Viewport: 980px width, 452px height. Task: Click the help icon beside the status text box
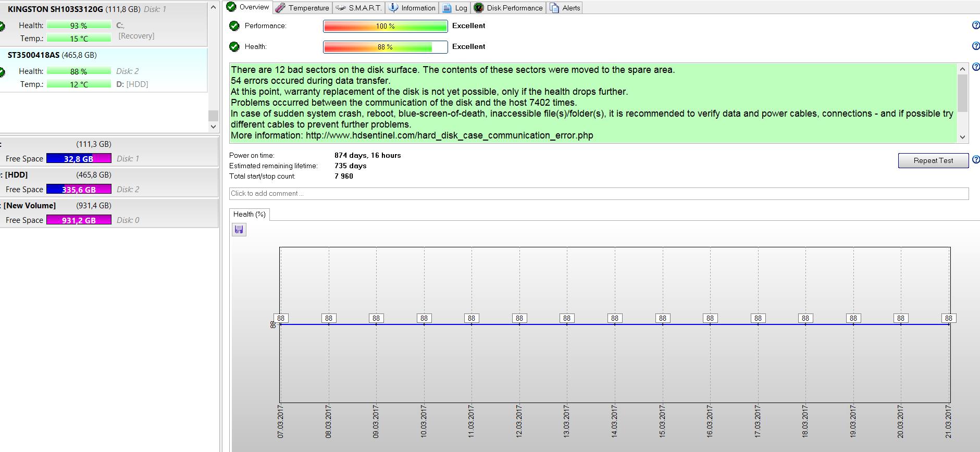(976, 68)
